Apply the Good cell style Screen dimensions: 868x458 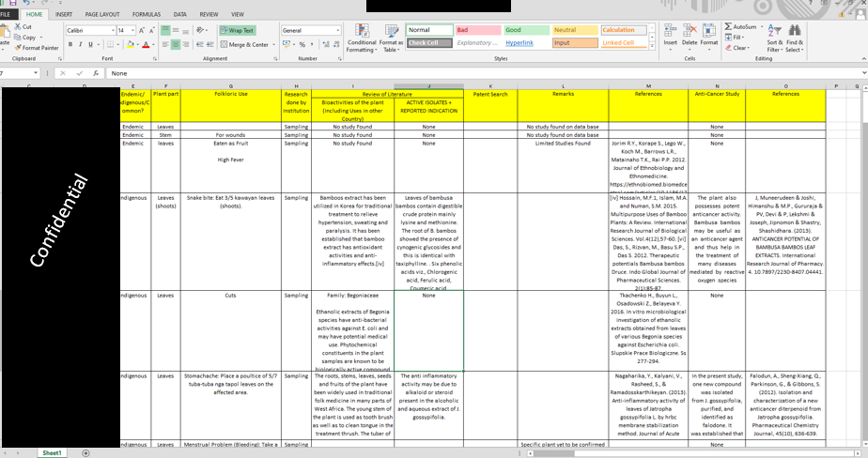pos(526,30)
